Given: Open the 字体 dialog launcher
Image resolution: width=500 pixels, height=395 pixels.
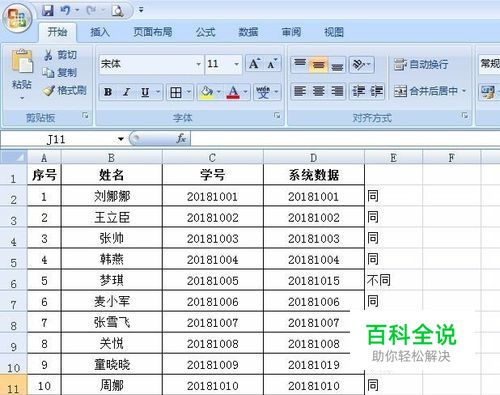Looking at the screenshot, I should point(277,116).
